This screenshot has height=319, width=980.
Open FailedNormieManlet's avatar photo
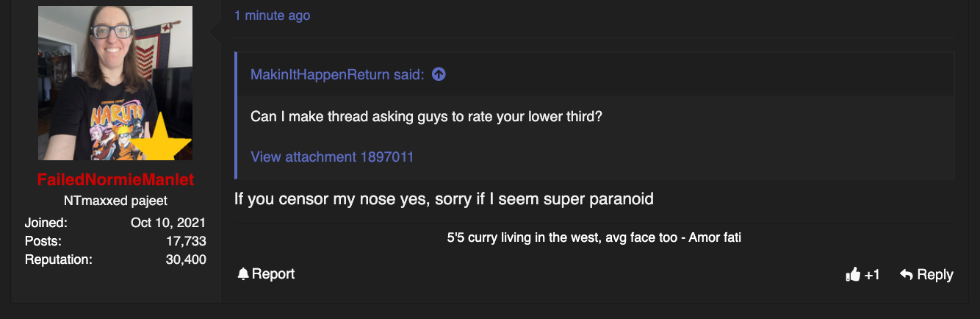coord(115,83)
